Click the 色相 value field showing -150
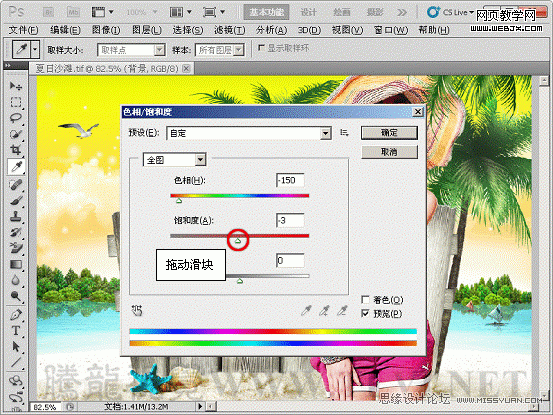This screenshot has width=553, height=415. click(x=290, y=180)
